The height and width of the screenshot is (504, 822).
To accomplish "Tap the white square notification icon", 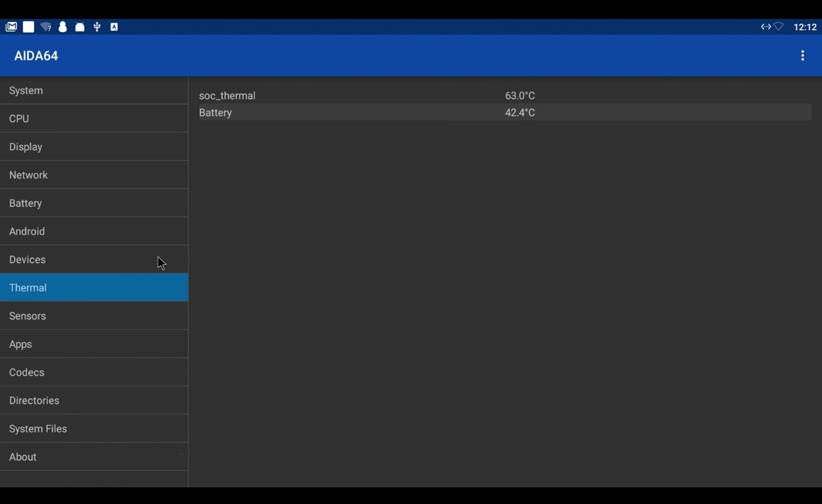I will 28,27.
